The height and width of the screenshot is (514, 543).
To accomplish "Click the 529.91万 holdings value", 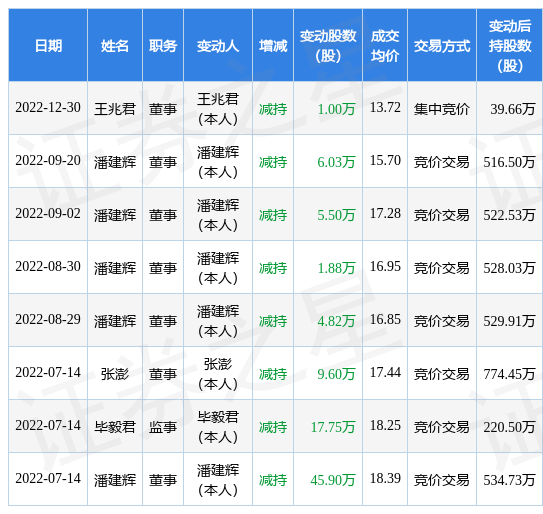I will (x=509, y=321).
